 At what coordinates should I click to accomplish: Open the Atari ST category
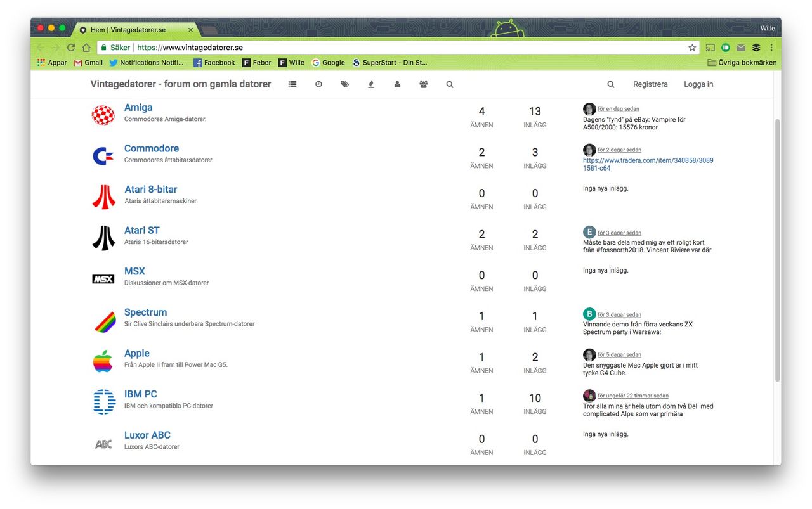(x=142, y=230)
